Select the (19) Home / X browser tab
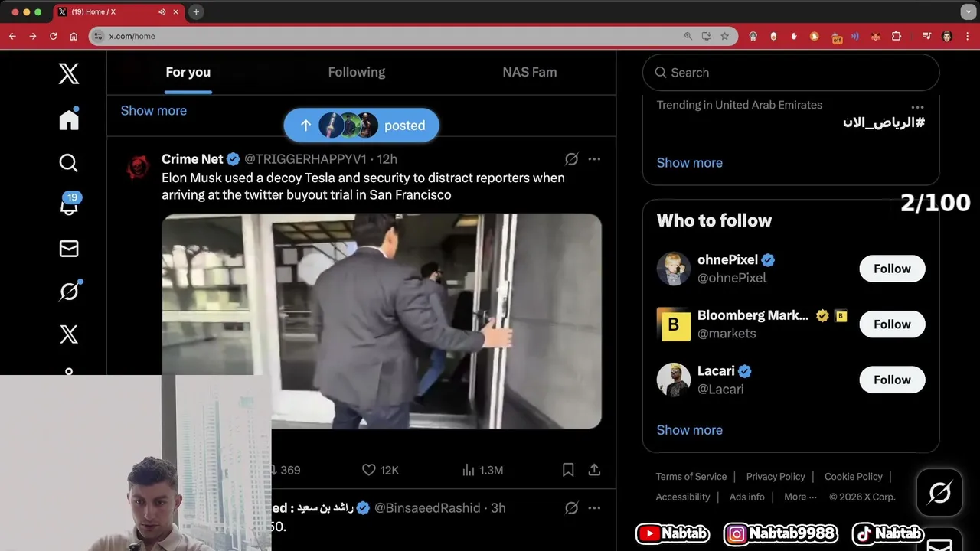 pos(116,12)
